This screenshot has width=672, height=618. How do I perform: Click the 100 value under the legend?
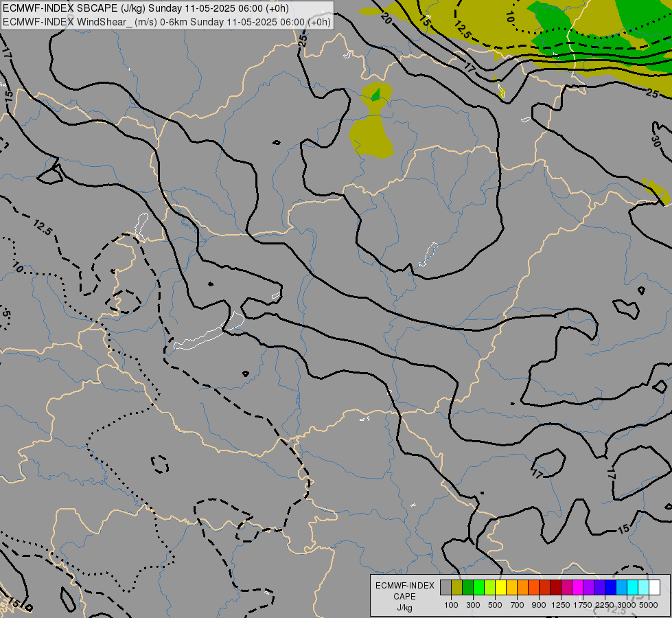[x=451, y=605]
